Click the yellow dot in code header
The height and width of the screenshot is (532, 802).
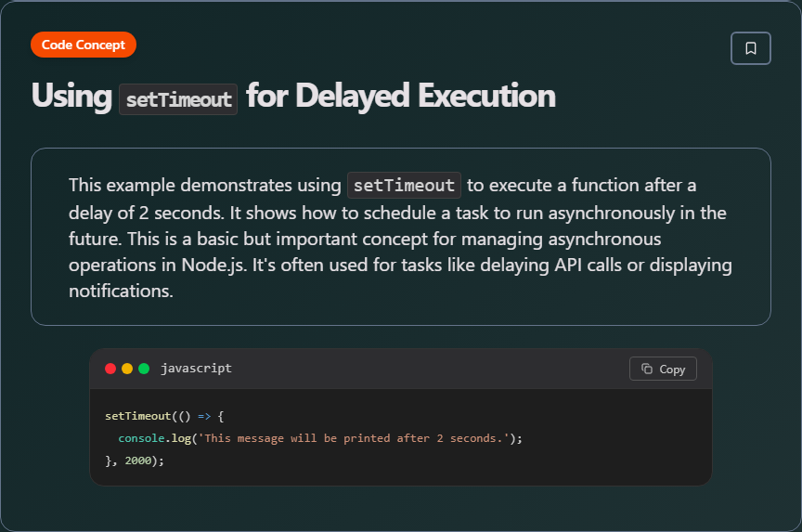point(127,369)
